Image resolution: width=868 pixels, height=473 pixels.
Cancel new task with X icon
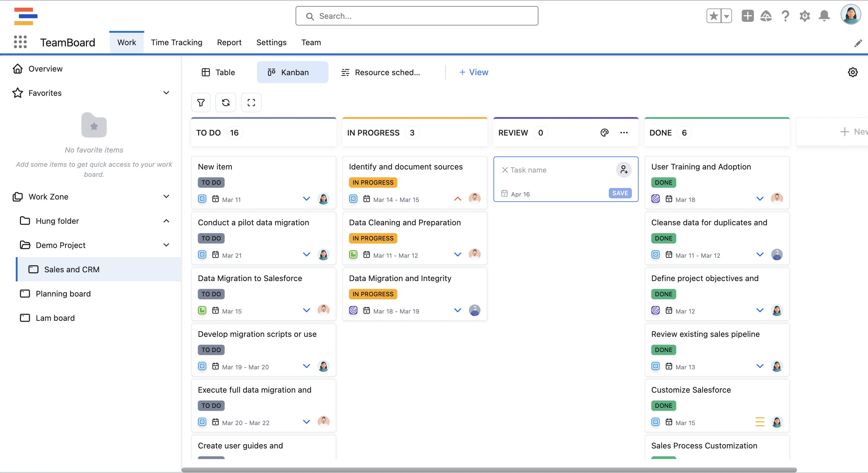tap(505, 170)
